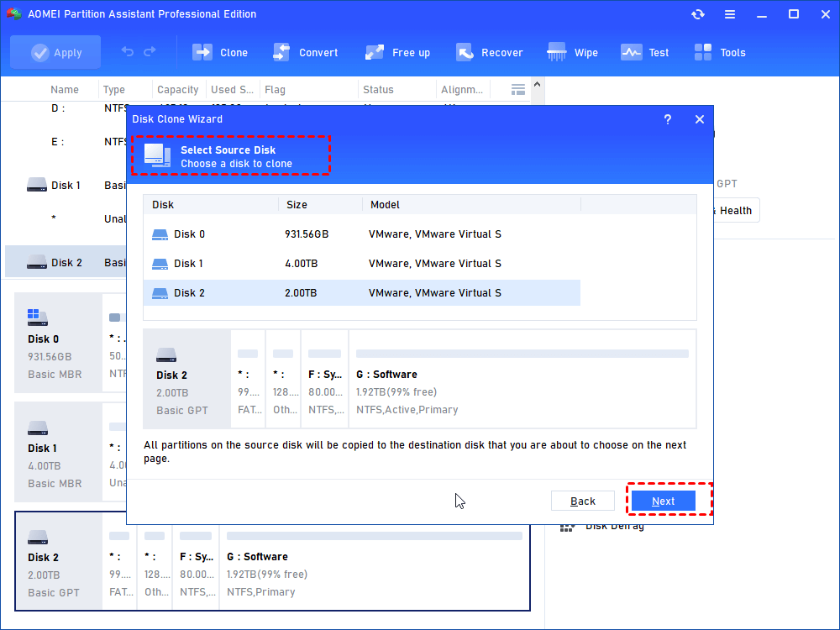This screenshot has width=840, height=630.
Task: Open the Recover toolbar menu
Action: point(489,52)
